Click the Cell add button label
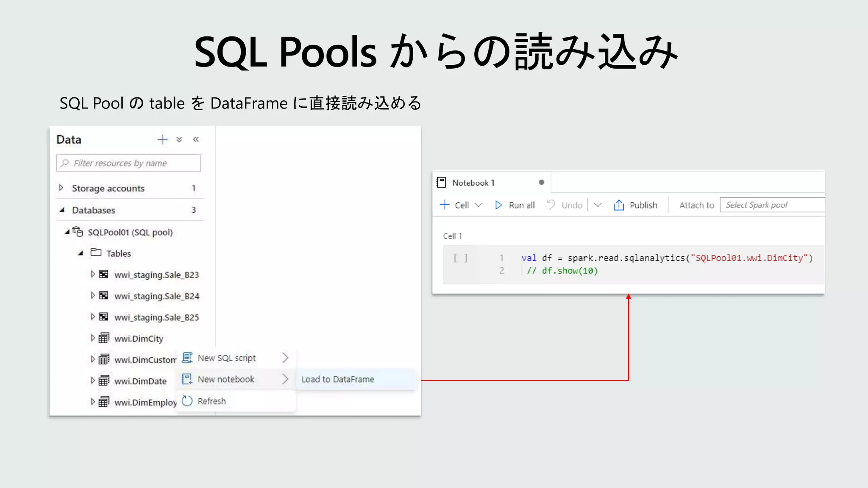This screenshot has height=488, width=868. click(462, 205)
